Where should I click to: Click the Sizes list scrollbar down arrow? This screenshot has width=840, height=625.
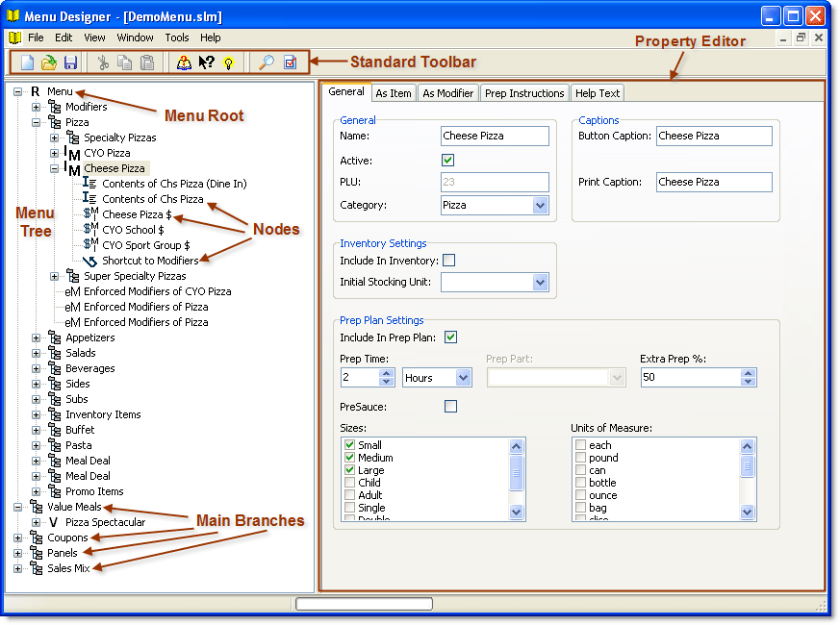pyautogui.click(x=517, y=513)
